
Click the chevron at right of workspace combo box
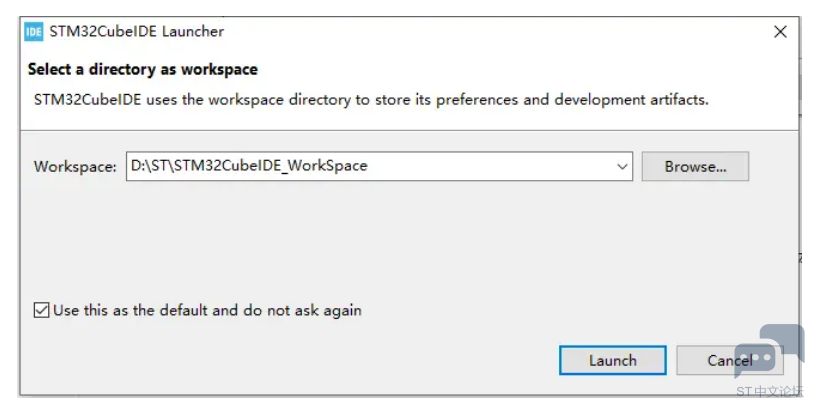pyautogui.click(x=622, y=166)
